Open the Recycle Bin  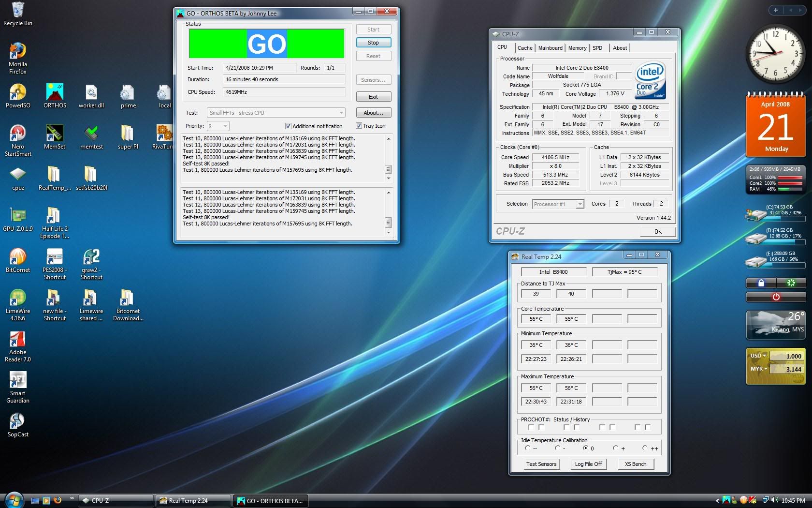click(x=18, y=11)
